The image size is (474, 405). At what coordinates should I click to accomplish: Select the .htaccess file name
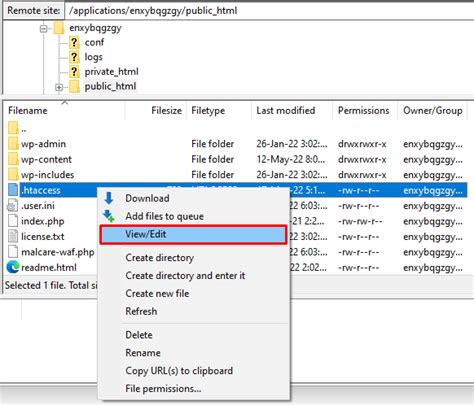click(41, 190)
